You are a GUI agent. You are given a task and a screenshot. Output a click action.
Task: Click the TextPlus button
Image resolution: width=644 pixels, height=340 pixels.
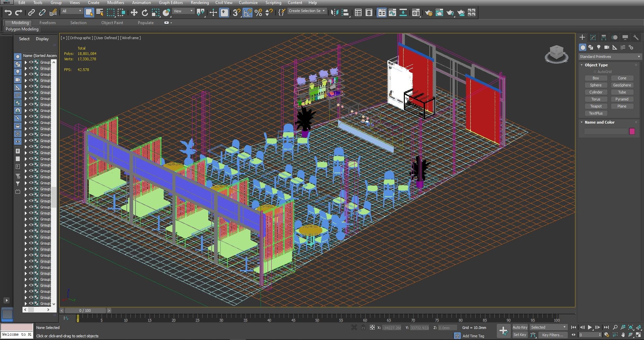click(x=596, y=113)
